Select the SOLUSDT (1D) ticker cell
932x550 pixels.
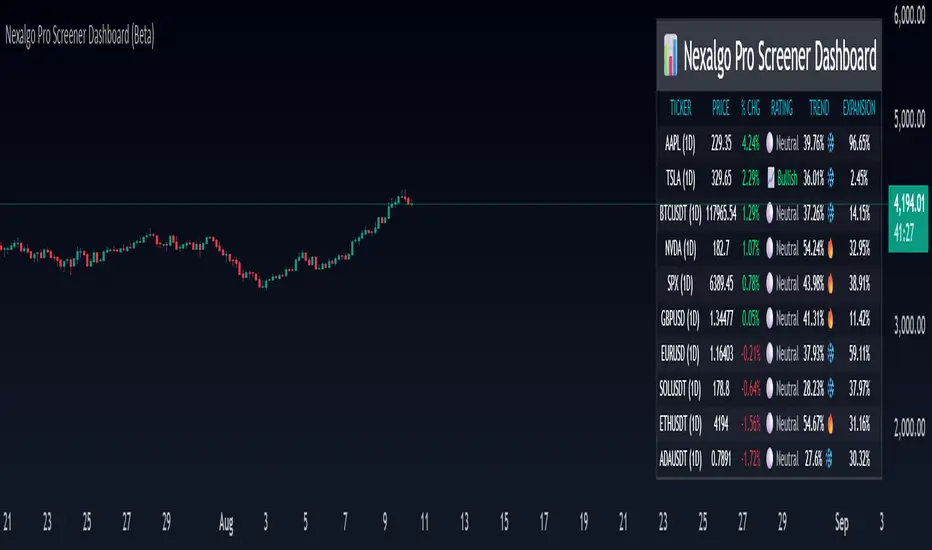(x=680, y=389)
